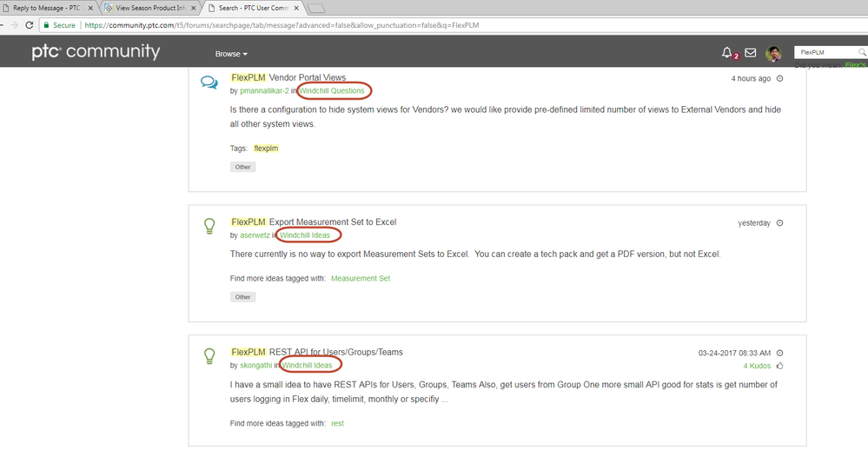Click the browser address bar URL
This screenshot has height=450, width=868.
(282, 25)
